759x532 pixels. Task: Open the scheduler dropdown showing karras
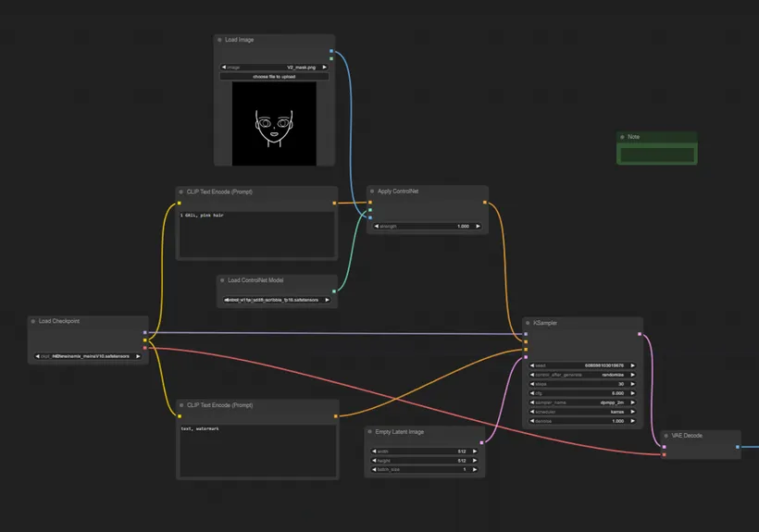click(x=584, y=412)
